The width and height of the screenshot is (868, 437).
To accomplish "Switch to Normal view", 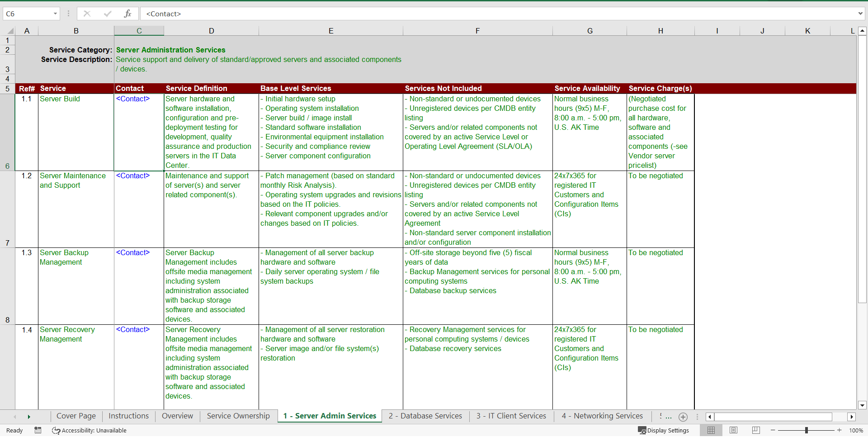I will (x=711, y=430).
